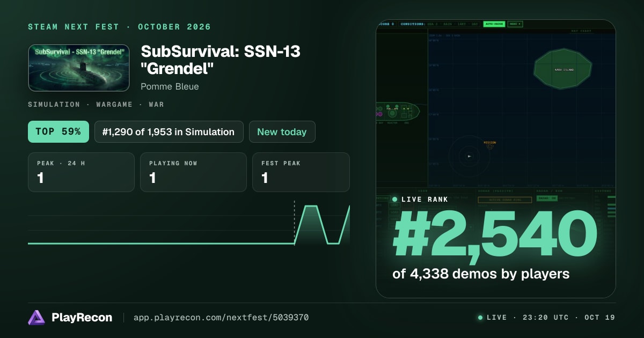644x338 pixels.
Task: Click the player count sparkline chart
Action: click(x=189, y=224)
